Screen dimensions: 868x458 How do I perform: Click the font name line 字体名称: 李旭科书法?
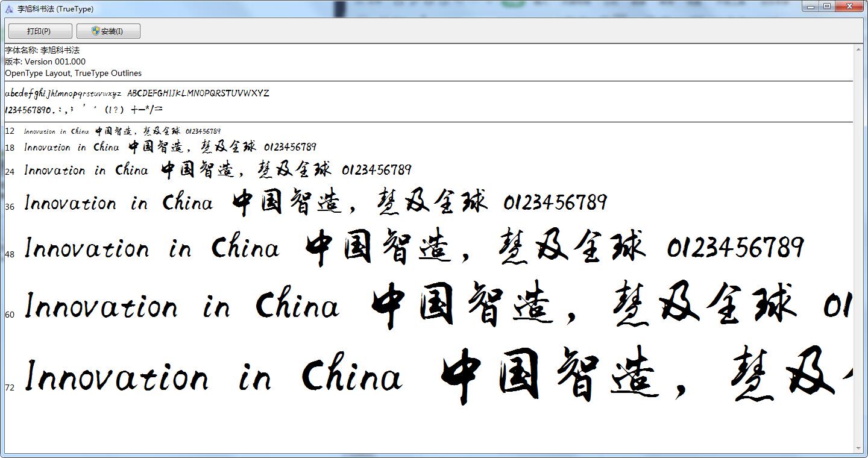pyautogui.click(x=42, y=50)
